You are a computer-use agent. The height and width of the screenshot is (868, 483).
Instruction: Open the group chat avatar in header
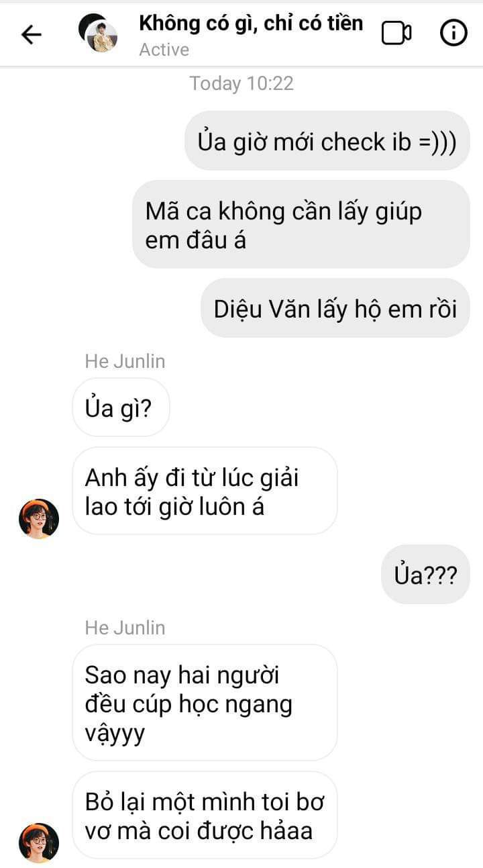pyautogui.click(x=98, y=33)
